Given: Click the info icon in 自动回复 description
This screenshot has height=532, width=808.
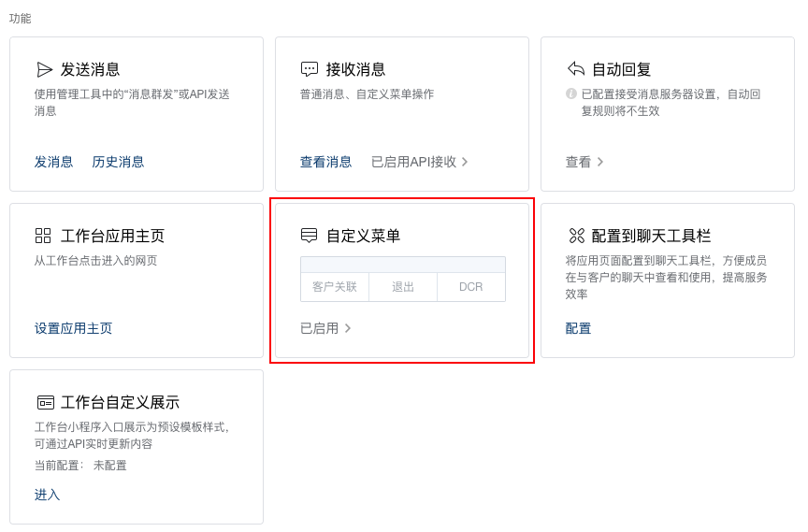Looking at the screenshot, I should point(571,93).
